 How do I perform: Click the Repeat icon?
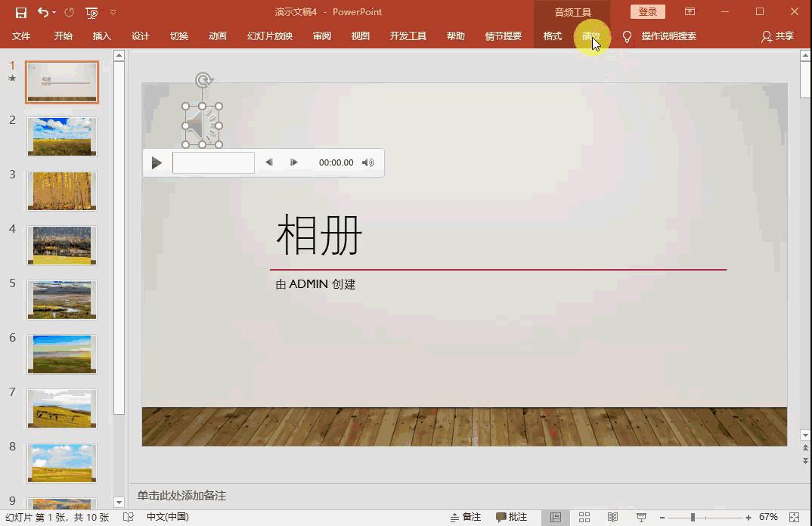pos(69,12)
